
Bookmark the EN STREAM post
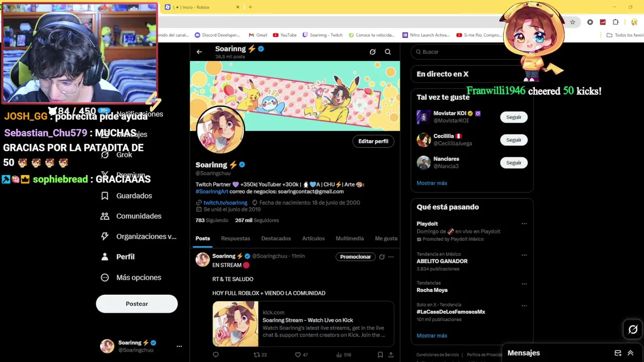tap(380, 354)
